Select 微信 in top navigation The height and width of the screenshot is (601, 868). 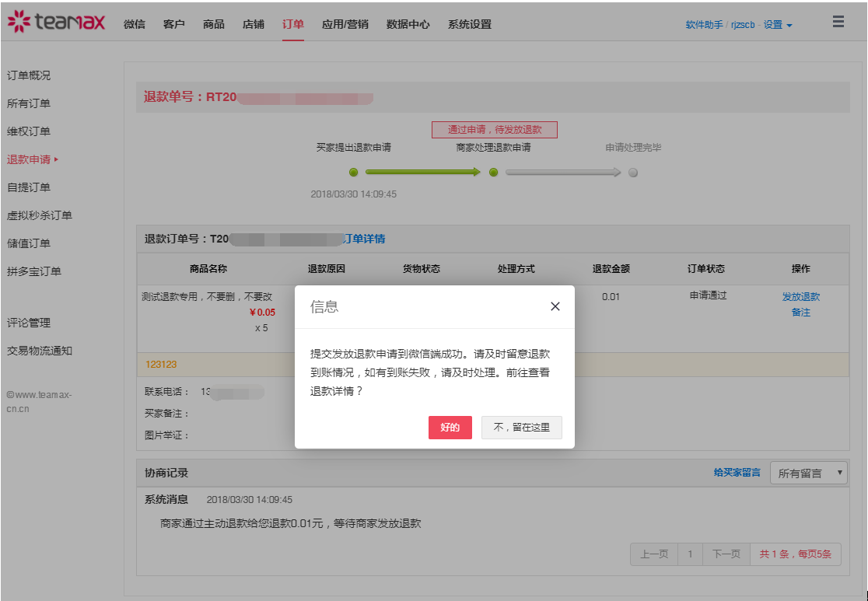tap(135, 24)
